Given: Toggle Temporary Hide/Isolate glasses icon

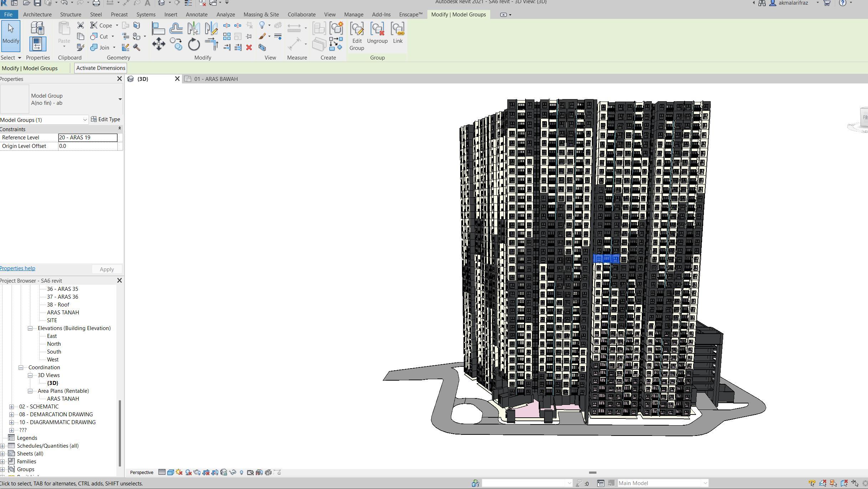Looking at the screenshot, I should click(x=233, y=472).
